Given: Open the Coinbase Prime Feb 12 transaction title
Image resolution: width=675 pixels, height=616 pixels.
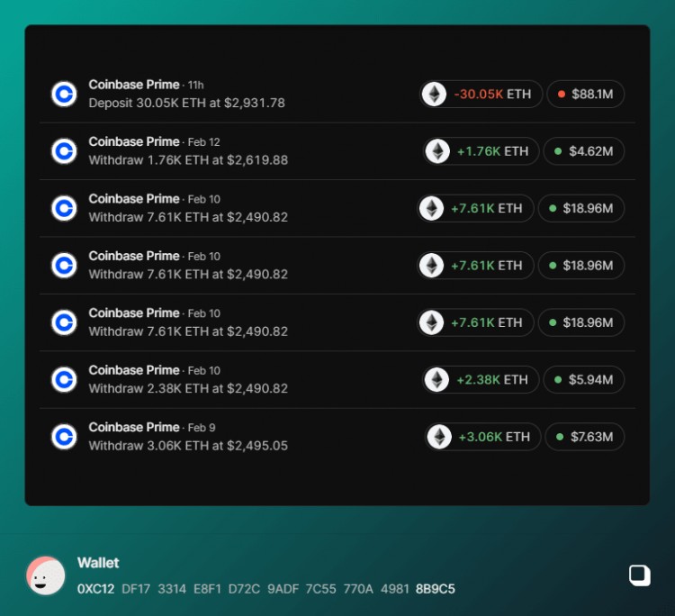Looking at the screenshot, I should pyautogui.click(x=134, y=142).
